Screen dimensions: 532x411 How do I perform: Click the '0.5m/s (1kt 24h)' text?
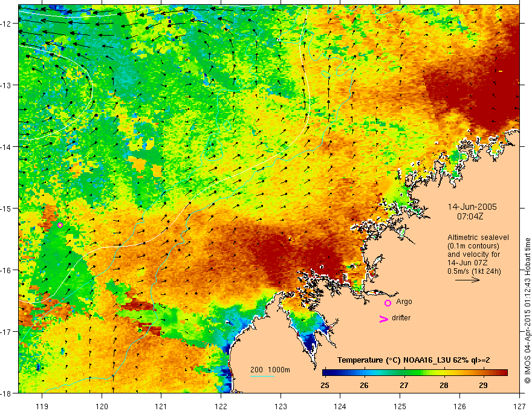(474, 271)
